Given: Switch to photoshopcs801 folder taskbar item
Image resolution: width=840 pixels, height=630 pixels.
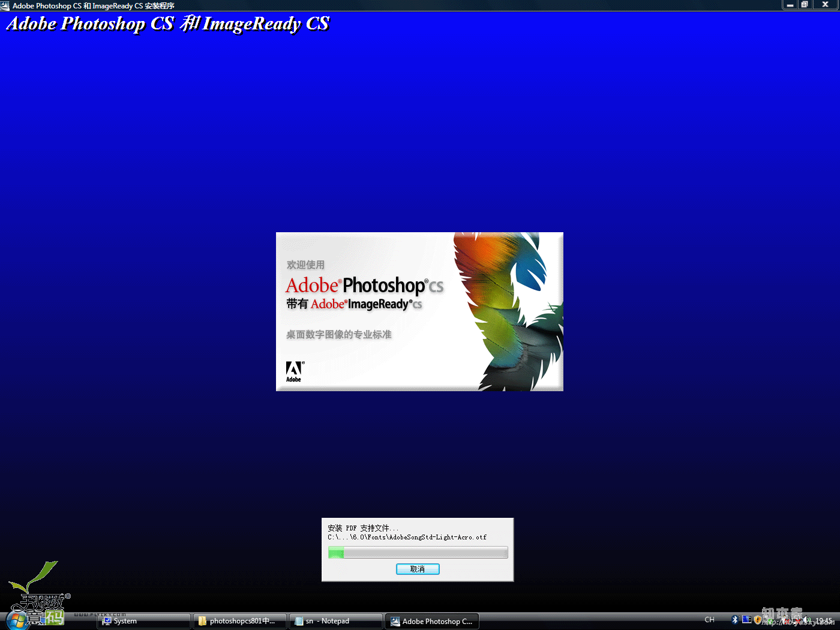Looking at the screenshot, I should point(239,621).
